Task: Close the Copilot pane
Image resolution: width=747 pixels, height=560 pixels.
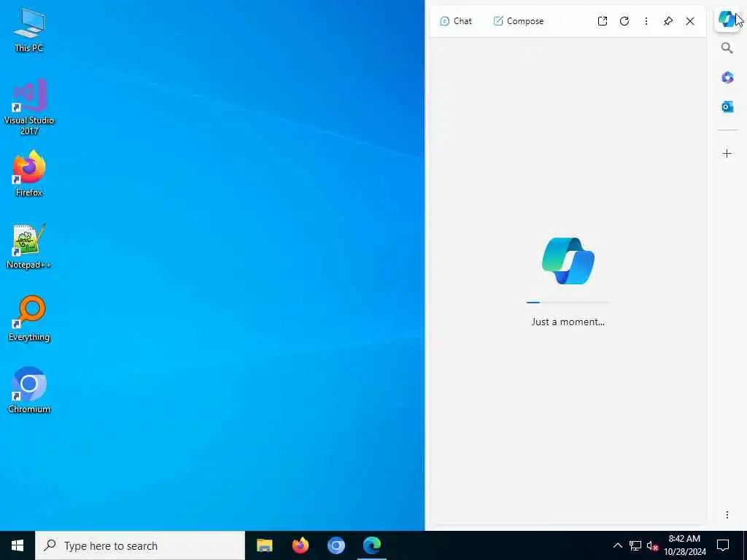Action: (690, 21)
